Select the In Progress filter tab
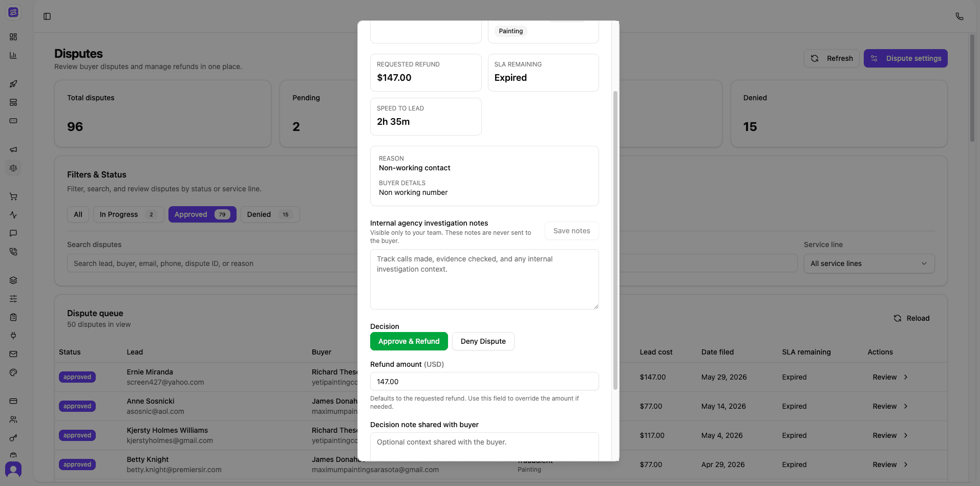The width and height of the screenshot is (980, 486). 129,214
